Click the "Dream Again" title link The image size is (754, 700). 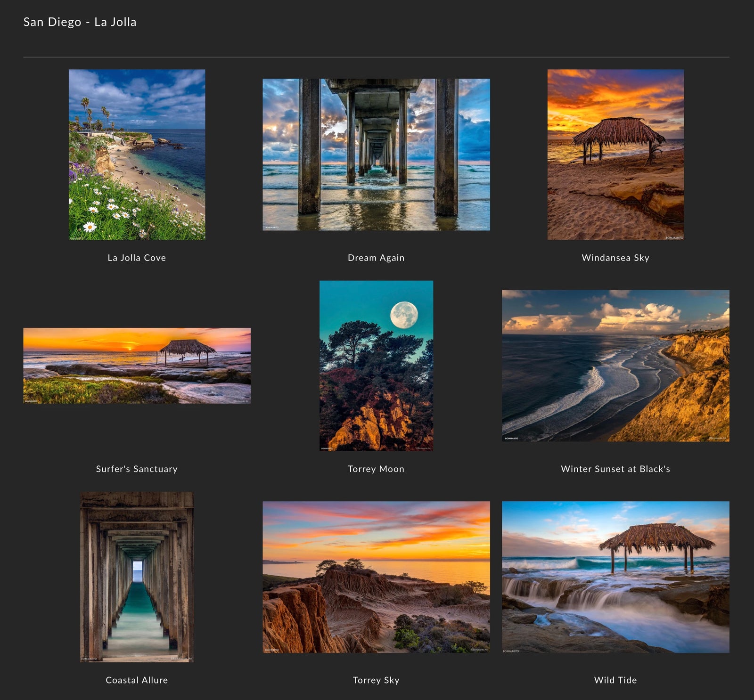(x=376, y=258)
